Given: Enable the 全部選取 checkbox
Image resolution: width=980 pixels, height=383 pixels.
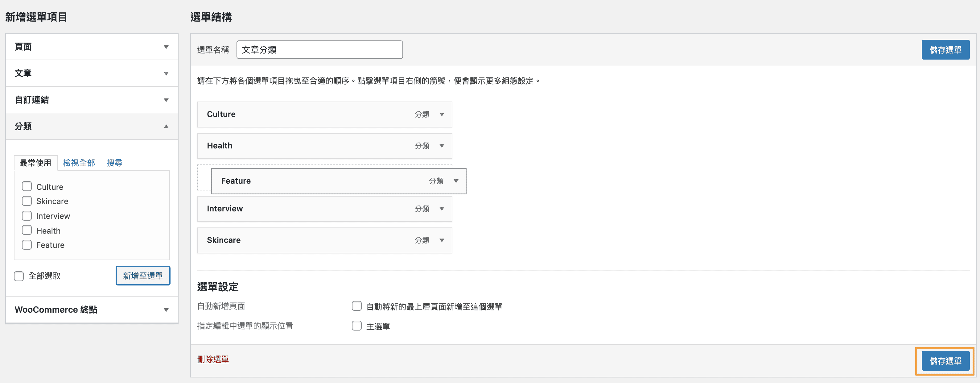Looking at the screenshot, I should (19, 276).
